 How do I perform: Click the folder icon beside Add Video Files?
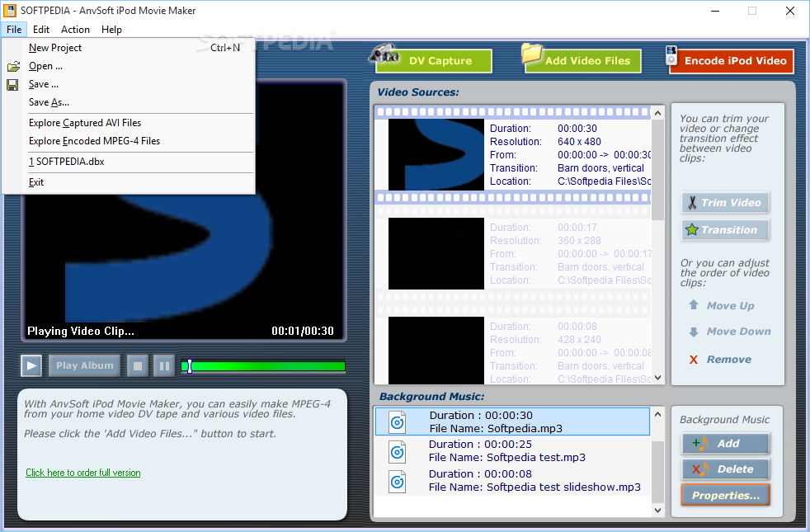coord(531,53)
